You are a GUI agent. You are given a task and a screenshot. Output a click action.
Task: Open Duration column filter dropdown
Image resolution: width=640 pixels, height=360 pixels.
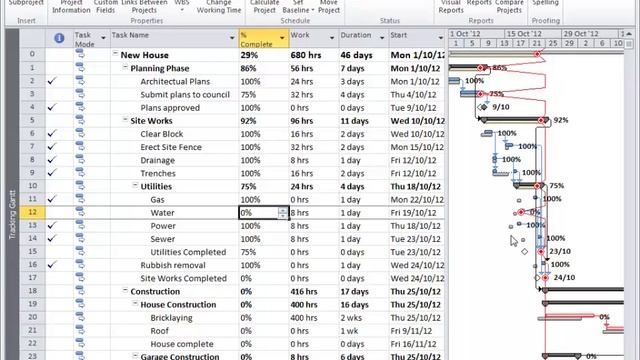coord(382,38)
